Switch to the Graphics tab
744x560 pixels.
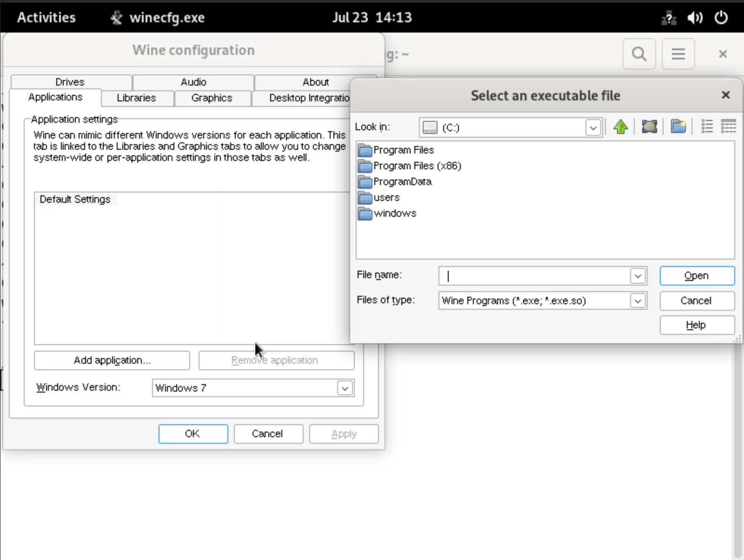click(212, 98)
